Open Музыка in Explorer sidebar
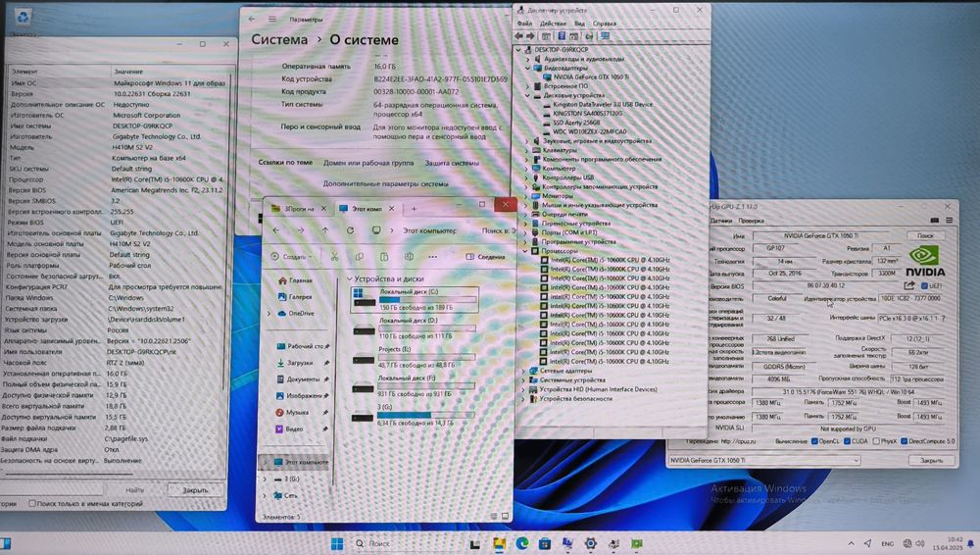The width and height of the screenshot is (980, 555). (292, 413)
